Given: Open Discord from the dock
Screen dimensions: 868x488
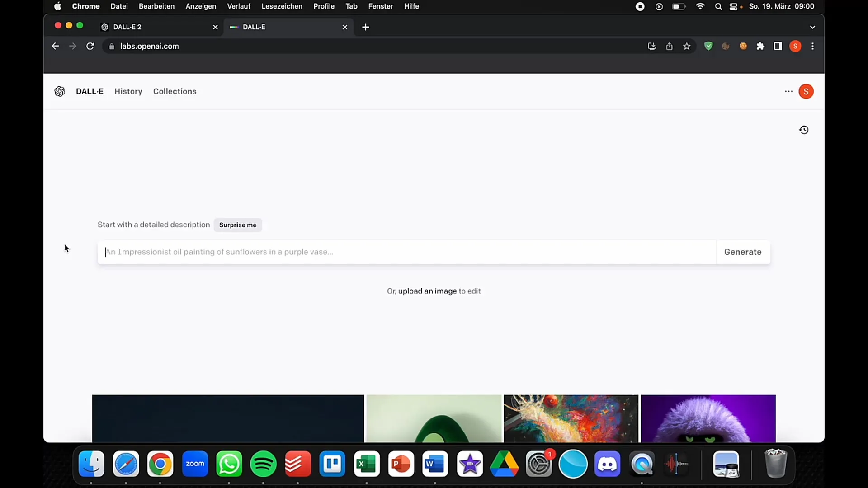Looking at the screenshot, I should [608, 464].
